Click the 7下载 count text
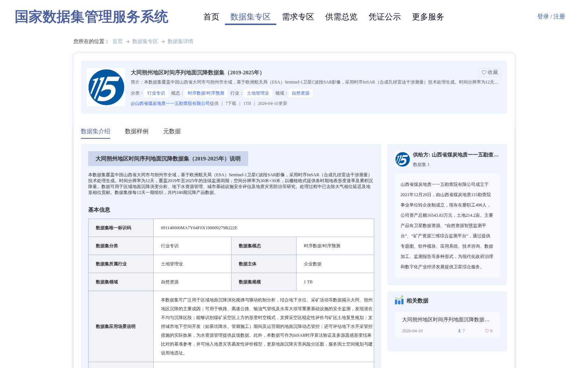The height and width of the screenshot is (368, 588). click(x=231, y=103)
